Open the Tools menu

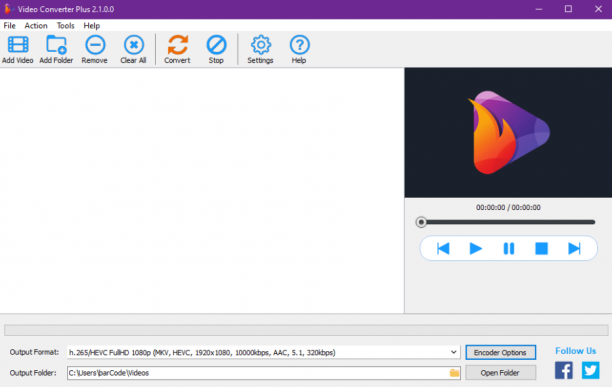pos(66,26)
